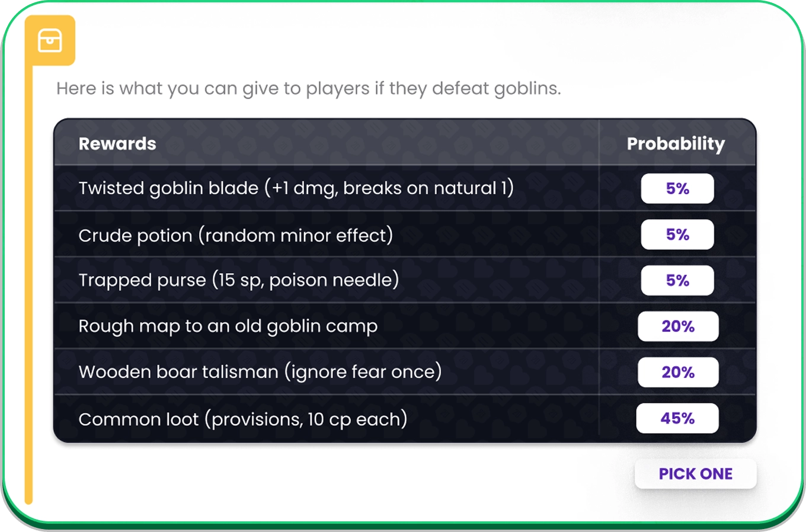Click the 5% badge beside Crude potion
The width and height of the screenshot is (806, 532).
click(x=677, y=235)
